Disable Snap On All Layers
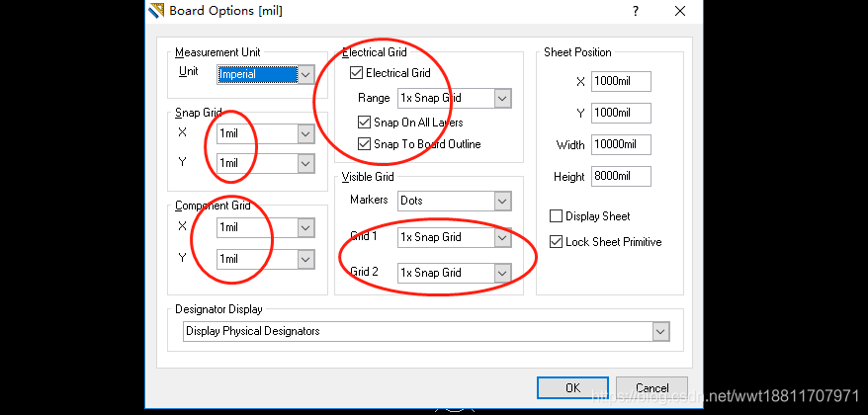Image resolution: width=868 pixels, height=415 pixels. [x=365, y=123]
